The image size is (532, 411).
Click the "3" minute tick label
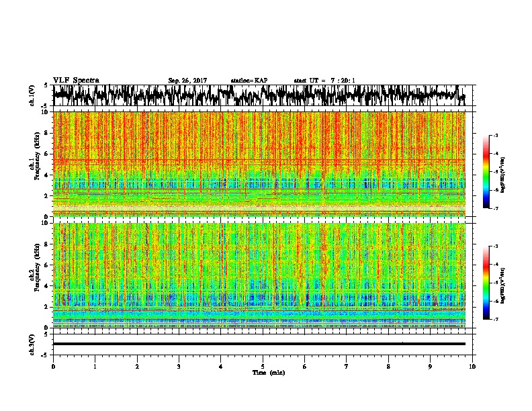coord(179,367)
